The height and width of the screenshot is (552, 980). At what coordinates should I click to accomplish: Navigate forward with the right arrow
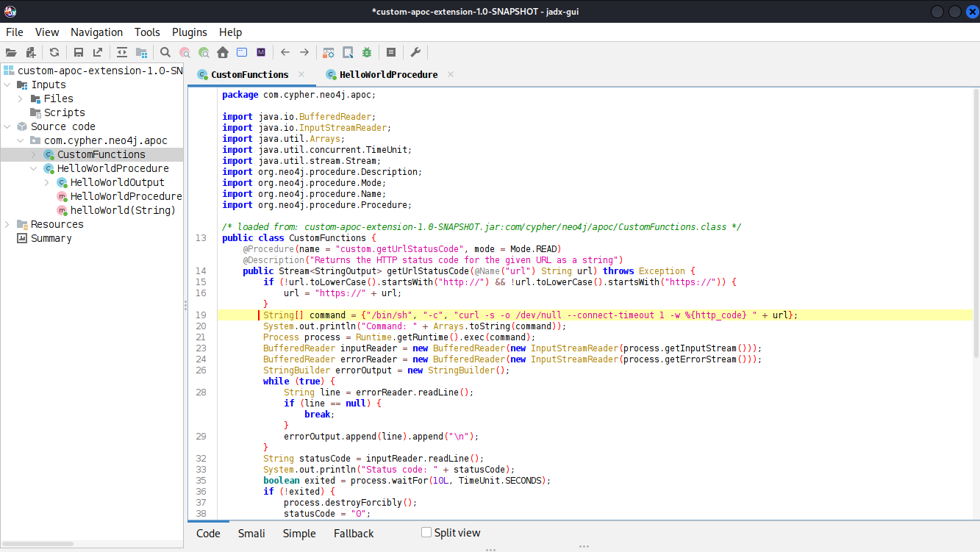coord(304,52)
